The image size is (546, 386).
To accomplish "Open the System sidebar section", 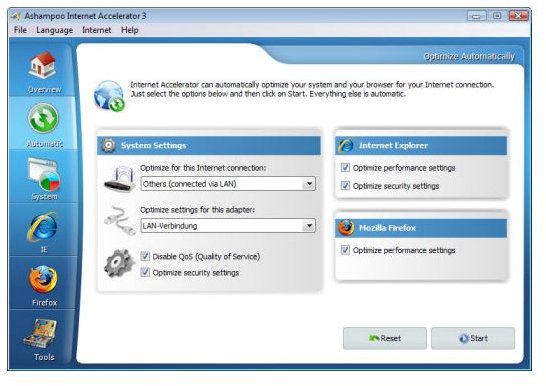I will pyautogui.click(x=44, y=179).
